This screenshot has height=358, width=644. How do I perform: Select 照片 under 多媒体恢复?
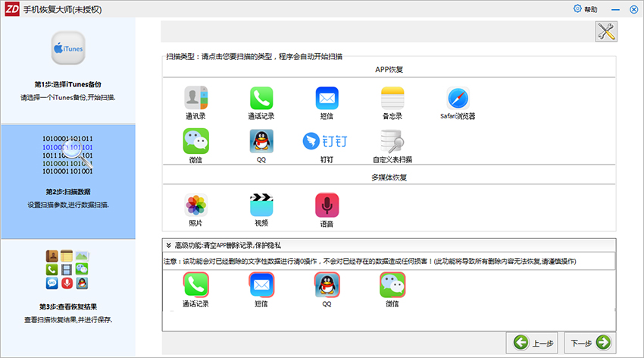[x=196, y=205]
